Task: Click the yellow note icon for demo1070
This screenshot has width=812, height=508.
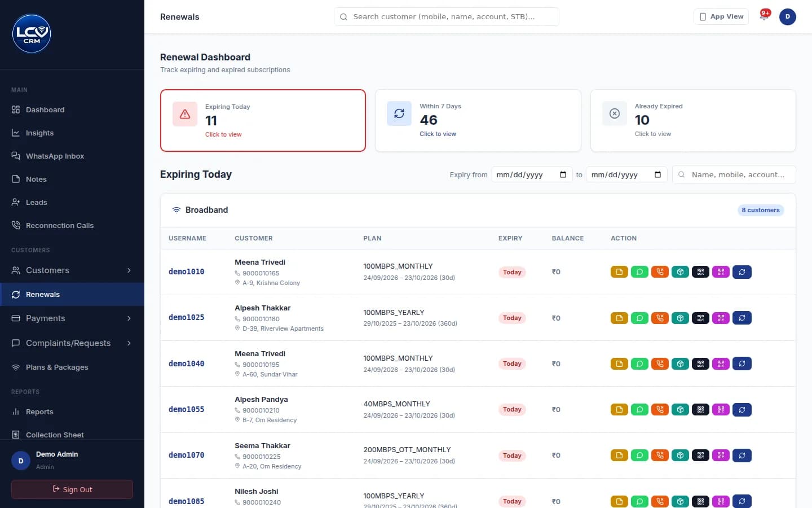Action: click(619, 455)
